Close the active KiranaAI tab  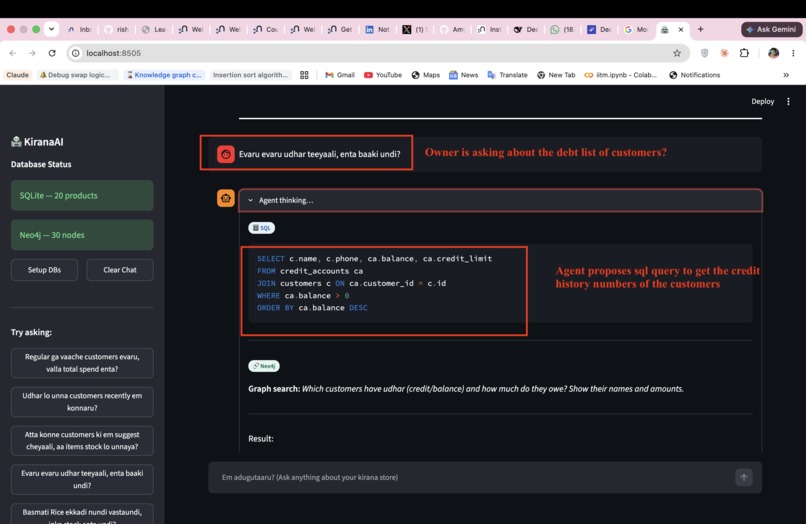pos(681,29)
